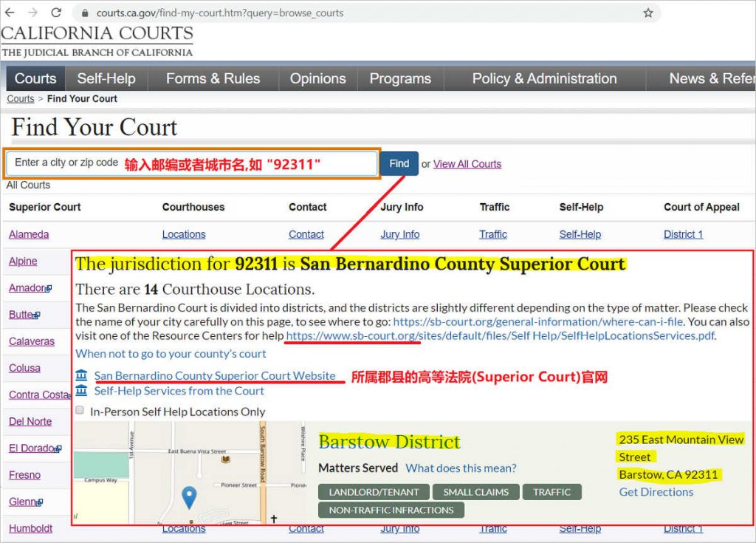Click the external link icon next to Amador
This screenshot has width=756, height=543.
48,289
